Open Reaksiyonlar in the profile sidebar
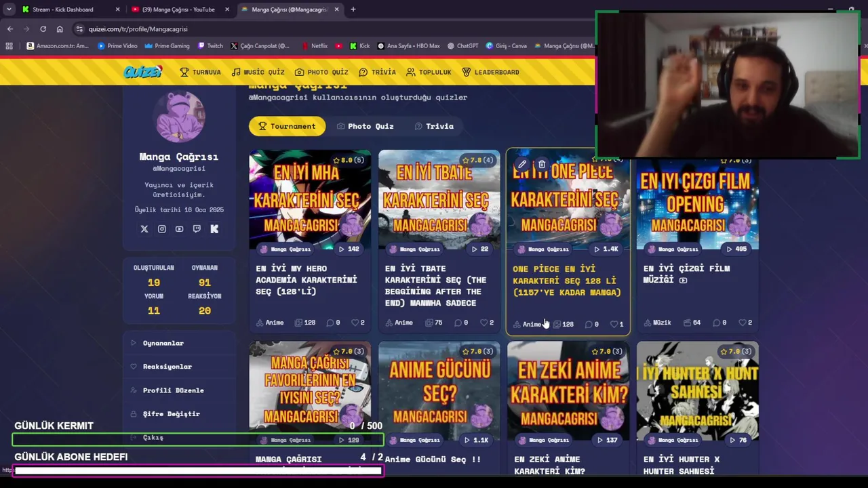 (167, 367)
